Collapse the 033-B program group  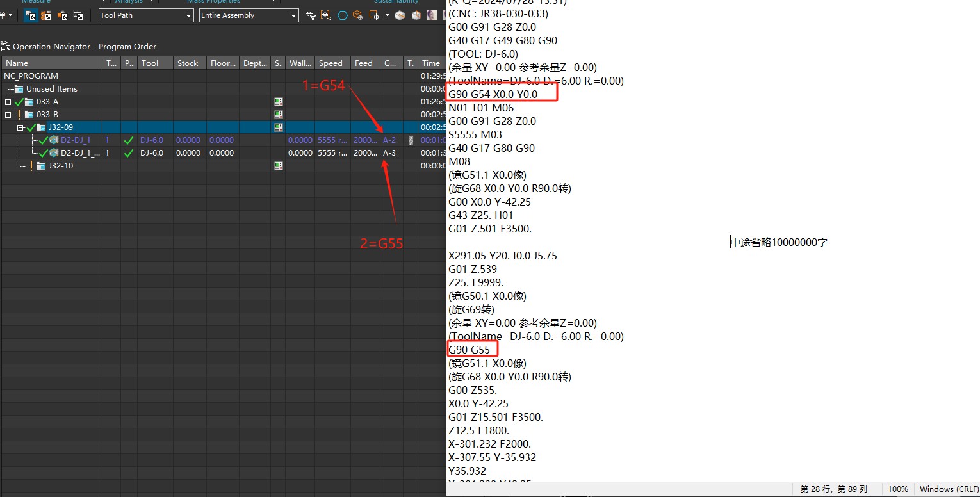pos(8,115)
